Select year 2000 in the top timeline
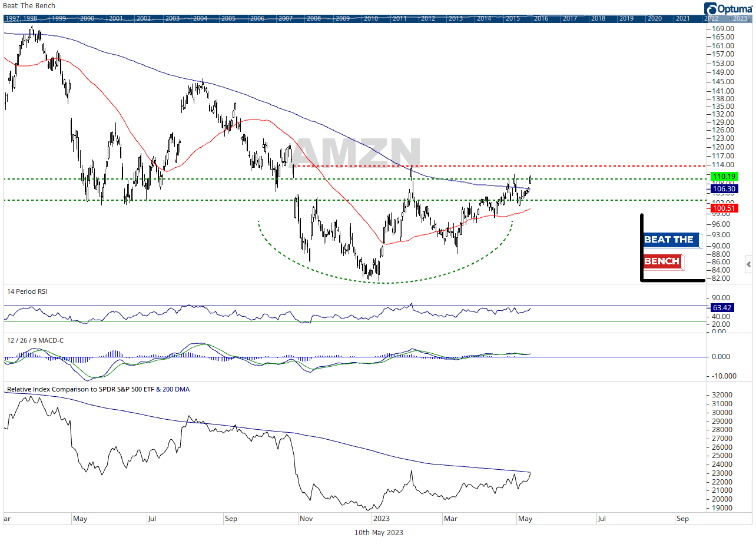The width and height of the screenshot is (756, 544). coord(87,18)
